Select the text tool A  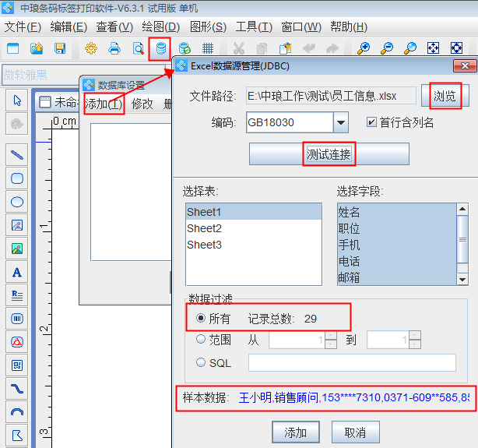tap(17, 272)
